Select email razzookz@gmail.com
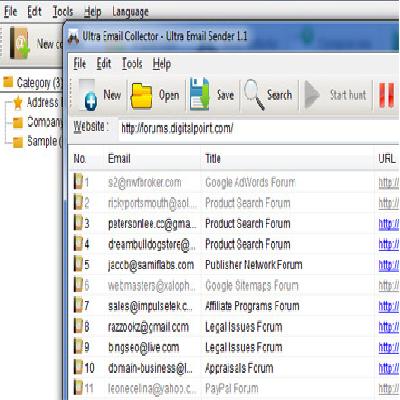 [148, 327]
